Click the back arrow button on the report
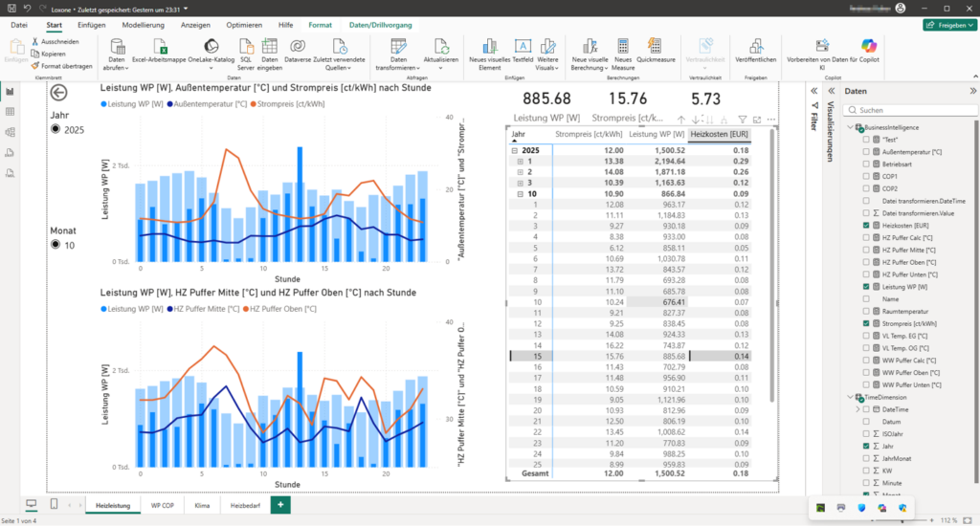The width and height of the screenshot is (980, 526). (x=59, y=93)
